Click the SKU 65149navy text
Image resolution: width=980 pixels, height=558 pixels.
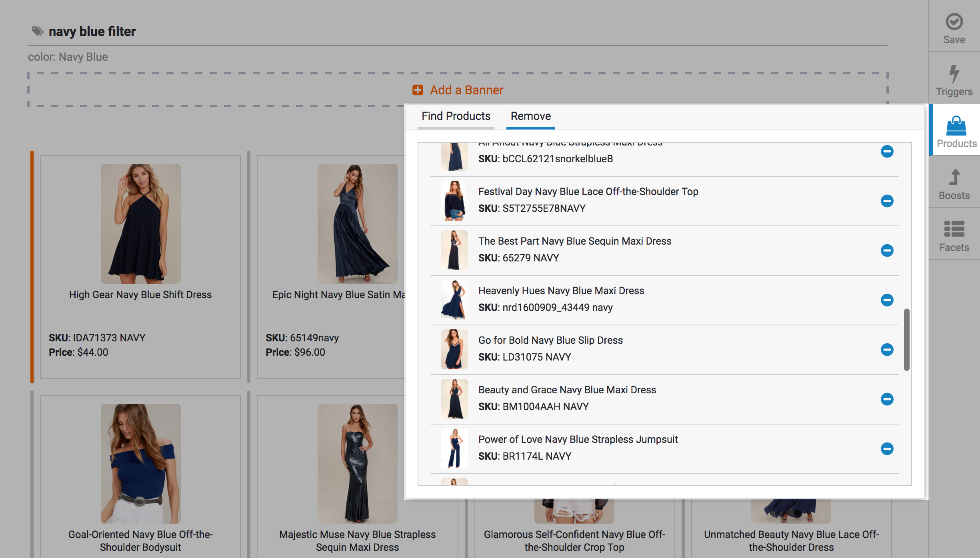pyautogui.click(x=302, y=338)
